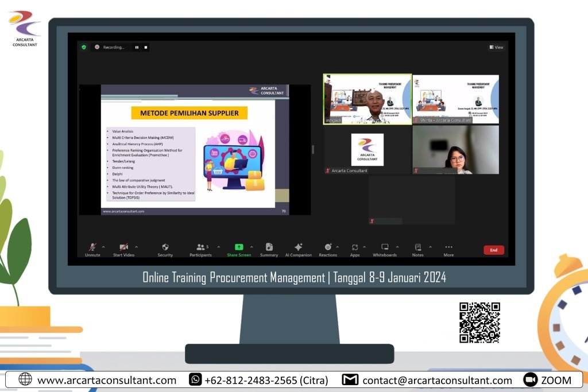588x392 pixels.
Task: Pause the meeting recording
Action: 137,47
